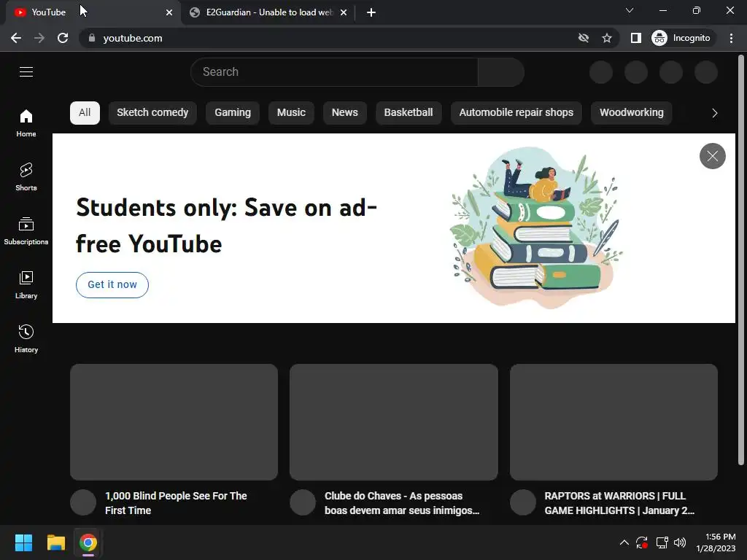The height and width of the screenshot is (560, 747).
Task: Reload the YouTube page
Action: [x=63, y=38]
